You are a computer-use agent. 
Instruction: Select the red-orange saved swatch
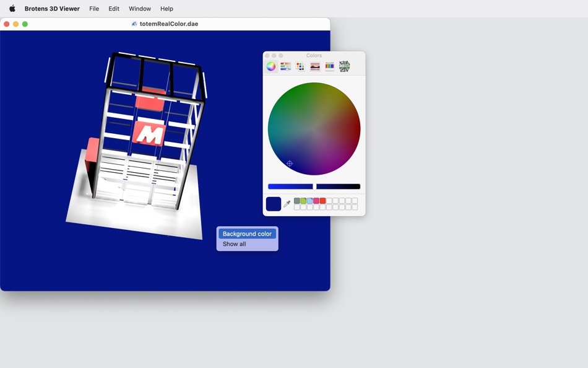pos(322,201)
